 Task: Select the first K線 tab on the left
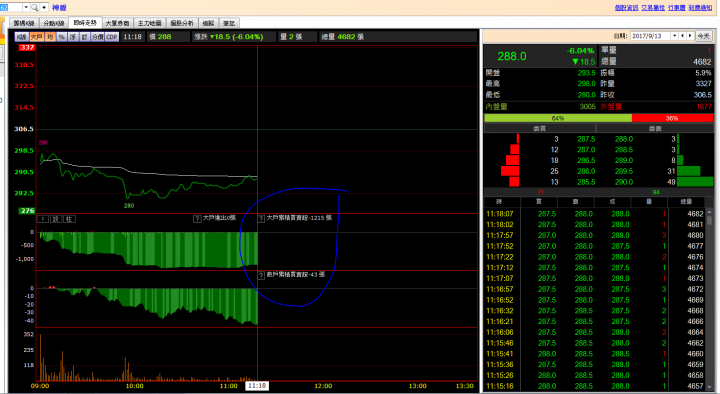[x=24, y=23]
